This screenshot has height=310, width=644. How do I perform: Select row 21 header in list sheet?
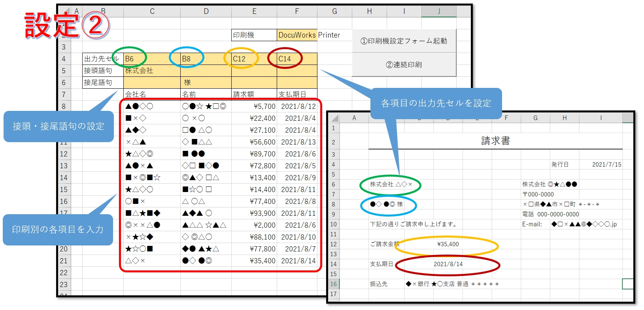(64, 261)
